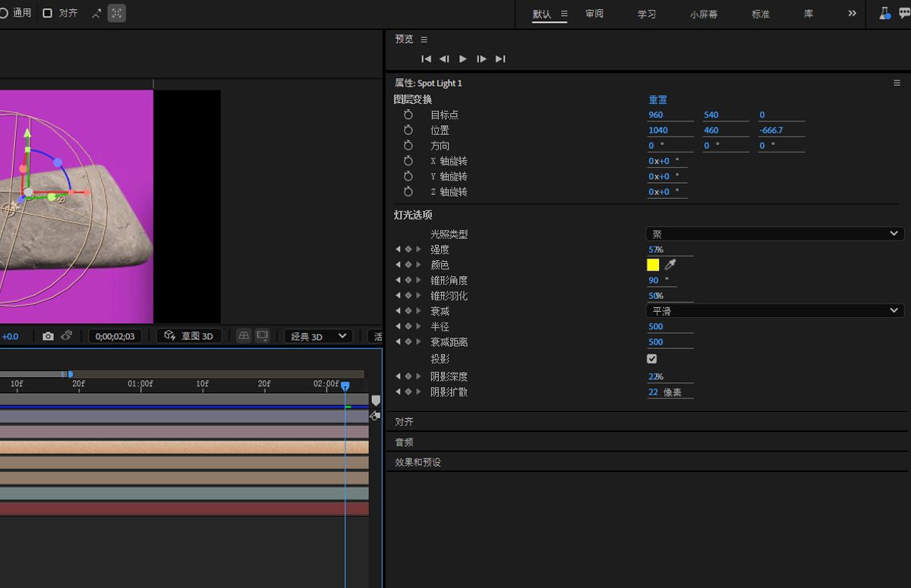Pick a light color with the eyedropper

(x=670, y=265)
